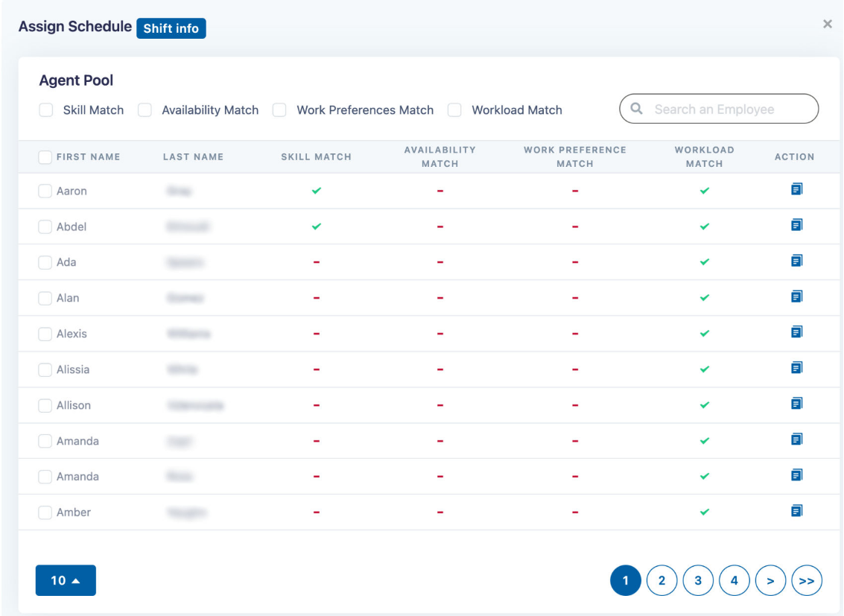The image size is (844, 616).
Task: Enable the Skill Match filter checkbox
Action: tap(46, 110)
